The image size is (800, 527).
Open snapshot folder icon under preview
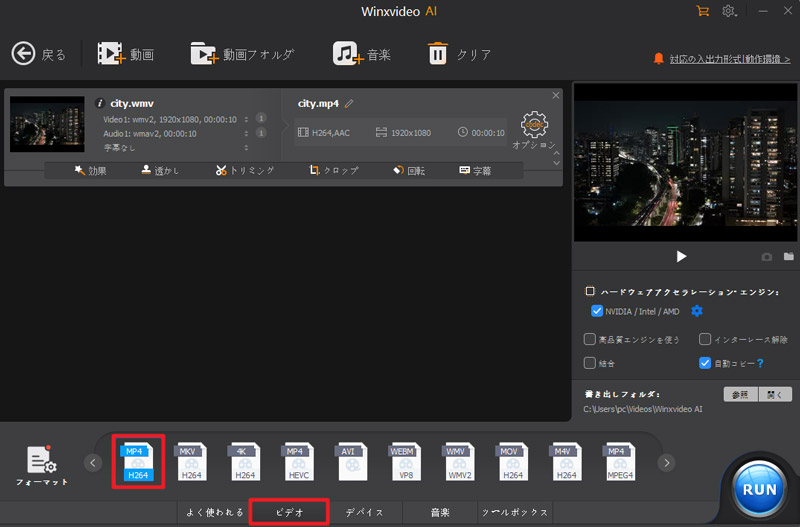(x=788, y=256)
